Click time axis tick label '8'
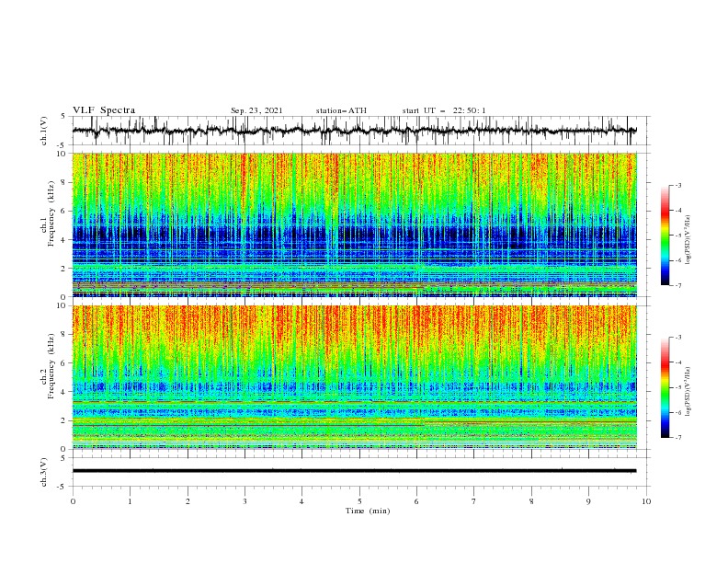 tap(531, 501)
